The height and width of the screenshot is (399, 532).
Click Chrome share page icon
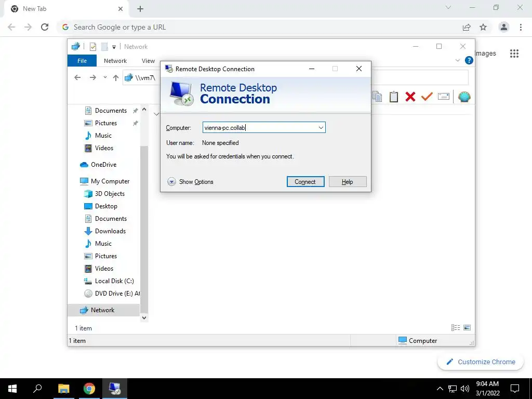tap(467, 27)
